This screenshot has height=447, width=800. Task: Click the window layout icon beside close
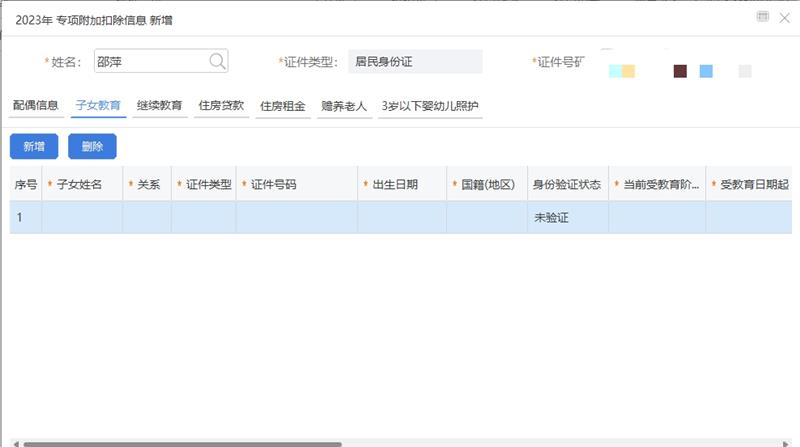tap(763, 17)
